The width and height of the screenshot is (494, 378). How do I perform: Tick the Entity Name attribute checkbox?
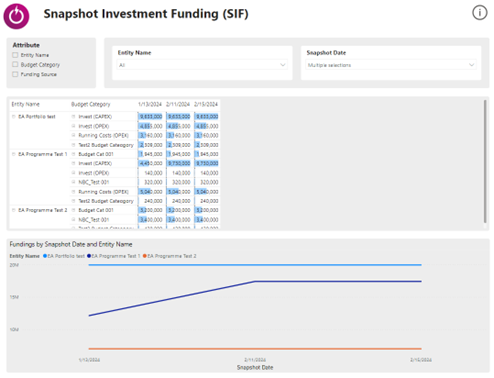[x=15, y=55]
